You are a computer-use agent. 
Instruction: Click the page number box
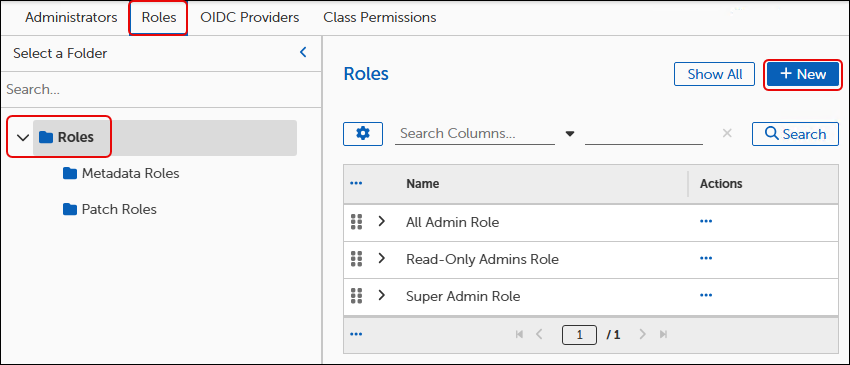pos(579,335)
